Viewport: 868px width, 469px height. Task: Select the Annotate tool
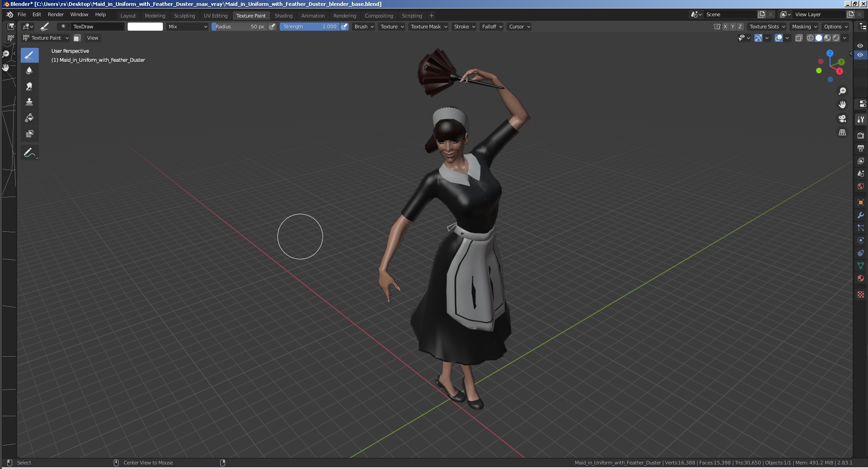point(29,153)
